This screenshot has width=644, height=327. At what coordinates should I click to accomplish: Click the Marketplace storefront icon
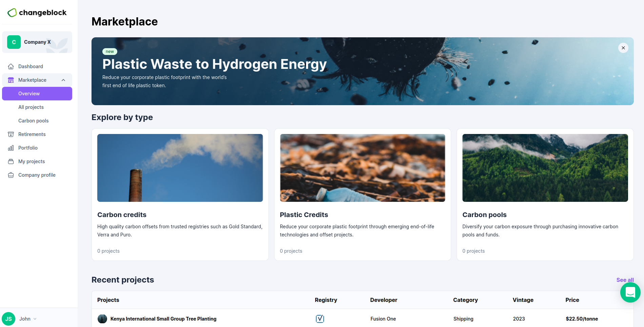11,80
